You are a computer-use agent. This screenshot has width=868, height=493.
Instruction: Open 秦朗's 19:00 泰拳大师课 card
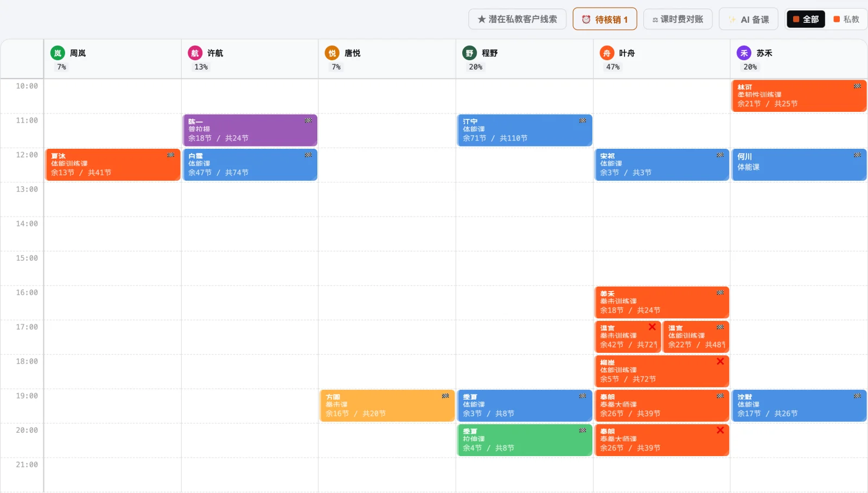pyautogui.click(x=662, y=406)
